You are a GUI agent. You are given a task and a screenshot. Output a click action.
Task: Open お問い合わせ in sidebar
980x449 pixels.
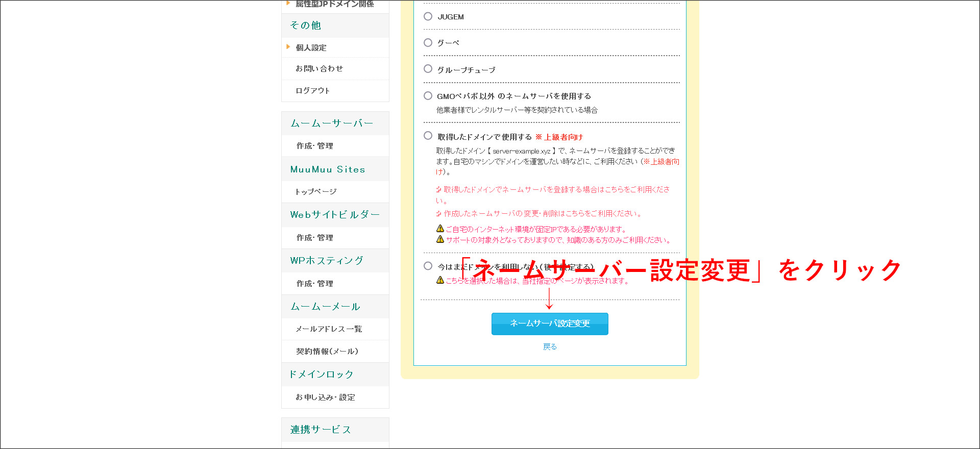tap(319, 68)
